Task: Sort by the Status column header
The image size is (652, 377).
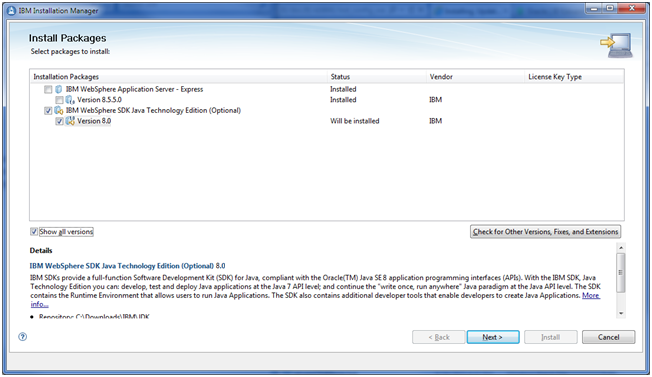Action: (377, 76)
